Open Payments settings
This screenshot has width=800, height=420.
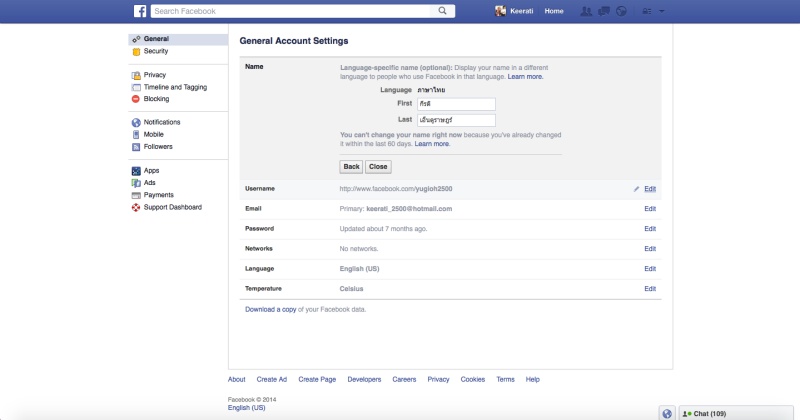(158, 195)
